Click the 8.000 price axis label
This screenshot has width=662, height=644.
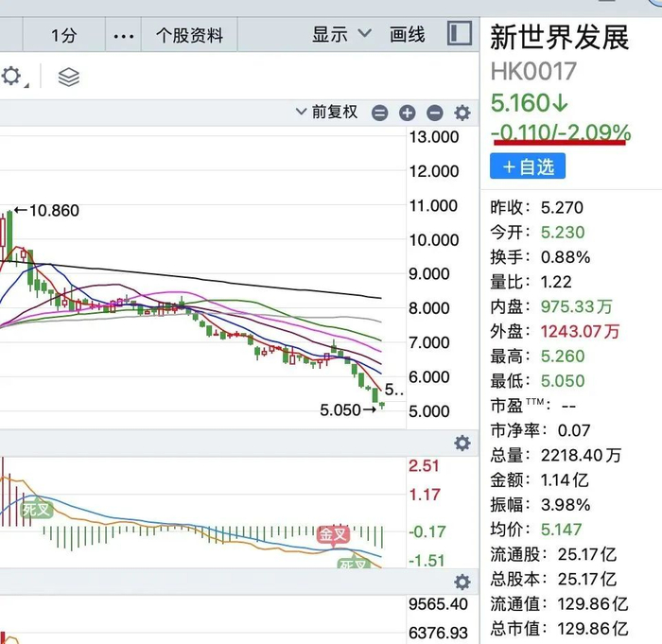tap(429, 308)
